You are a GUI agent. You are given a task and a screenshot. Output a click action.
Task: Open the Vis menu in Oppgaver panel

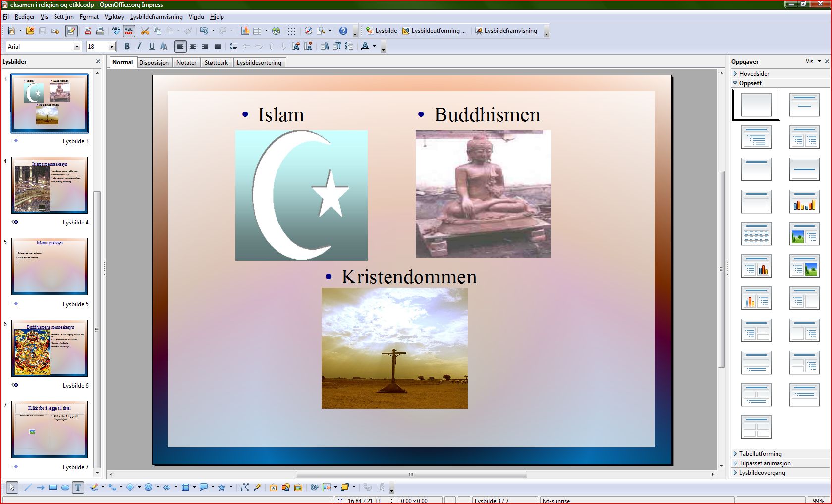pos(813,61)
